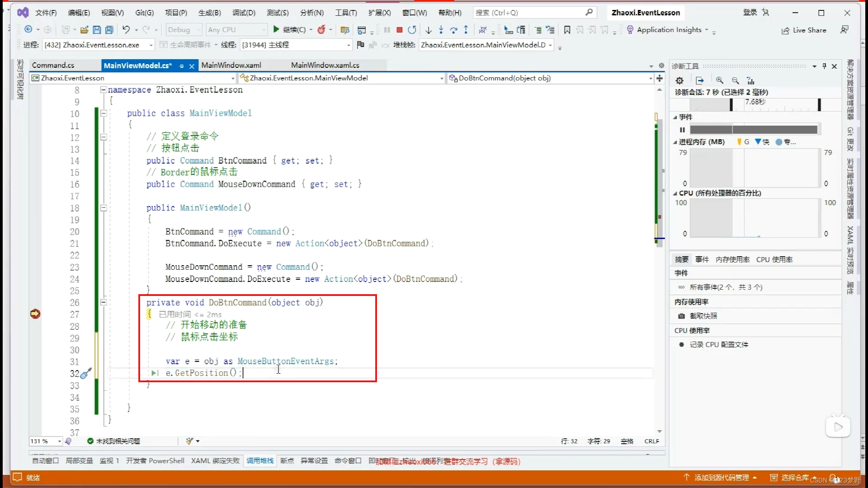
Task: Open the Any CPU platform dropdown
Action: 237,30
